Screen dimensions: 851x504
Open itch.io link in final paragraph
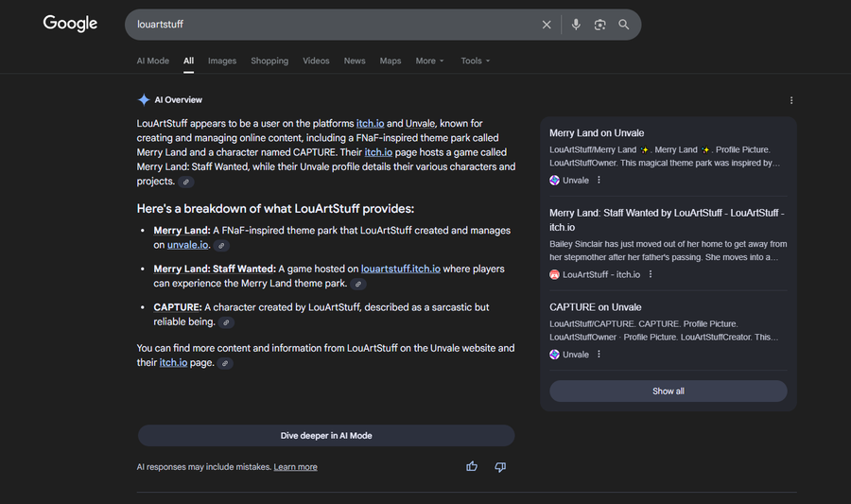point(173,363)
